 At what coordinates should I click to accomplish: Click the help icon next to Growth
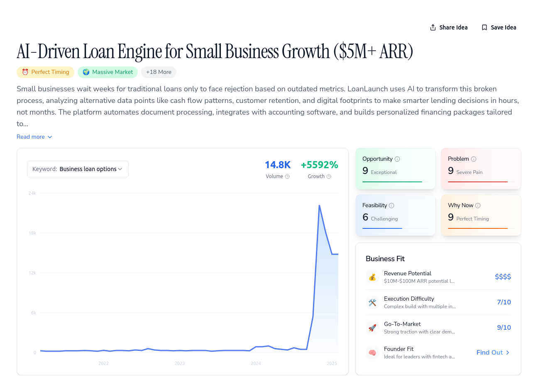pos(329,176)
